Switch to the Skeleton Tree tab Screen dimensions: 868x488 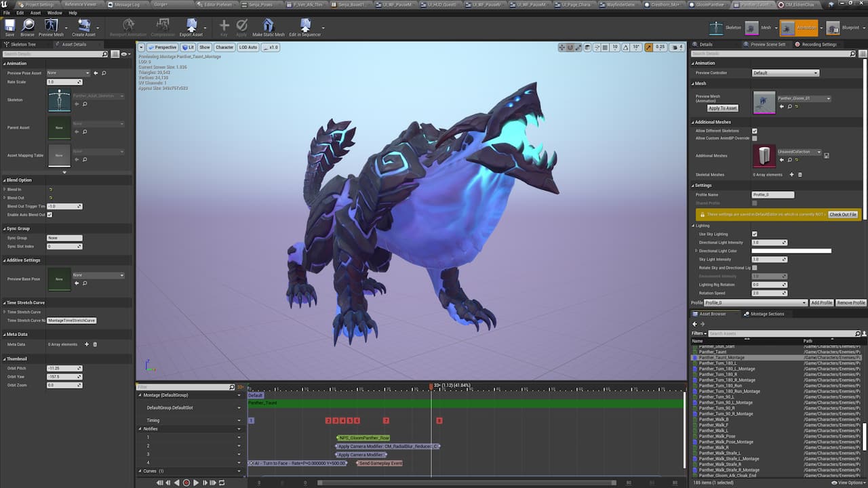point(22,44)
